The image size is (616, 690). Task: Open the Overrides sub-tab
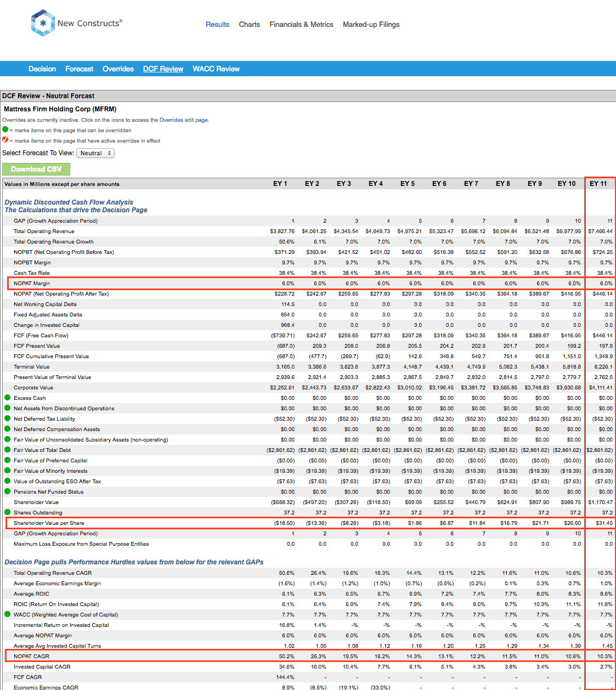118,69
